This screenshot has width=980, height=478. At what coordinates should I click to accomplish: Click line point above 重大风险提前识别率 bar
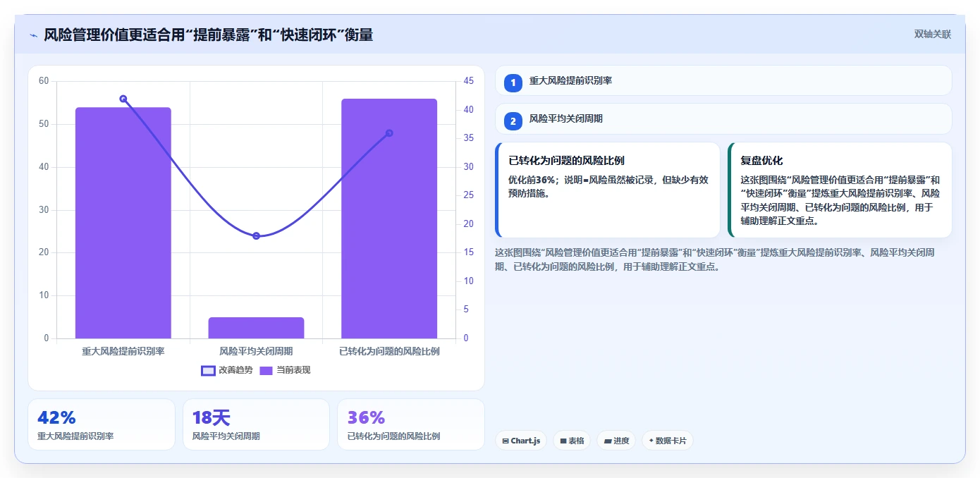point(123,99)
